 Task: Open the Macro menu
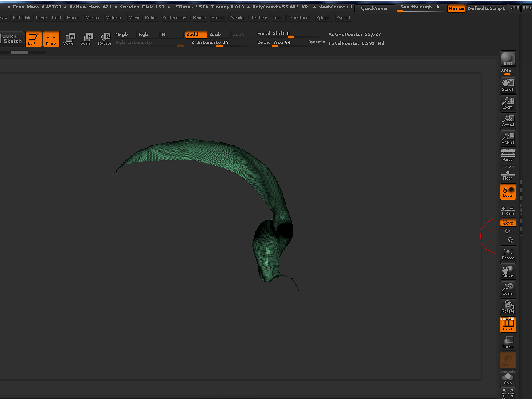click(74, 18)
